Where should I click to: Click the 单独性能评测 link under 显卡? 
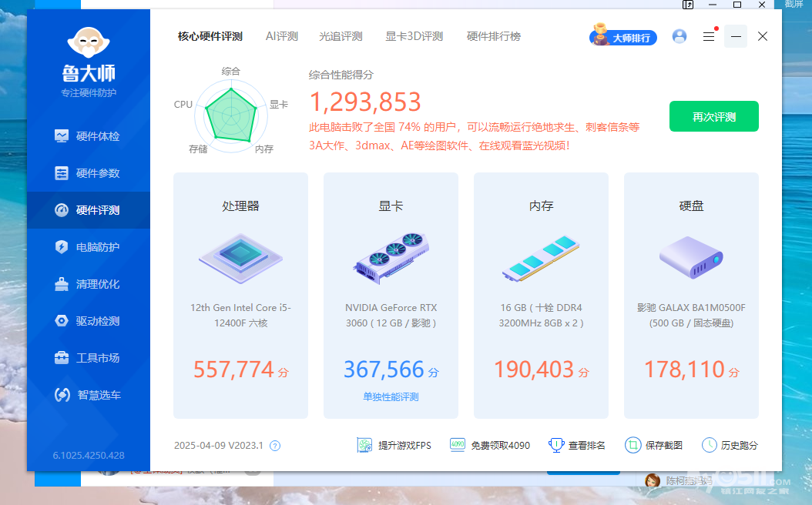click(391, 397)
